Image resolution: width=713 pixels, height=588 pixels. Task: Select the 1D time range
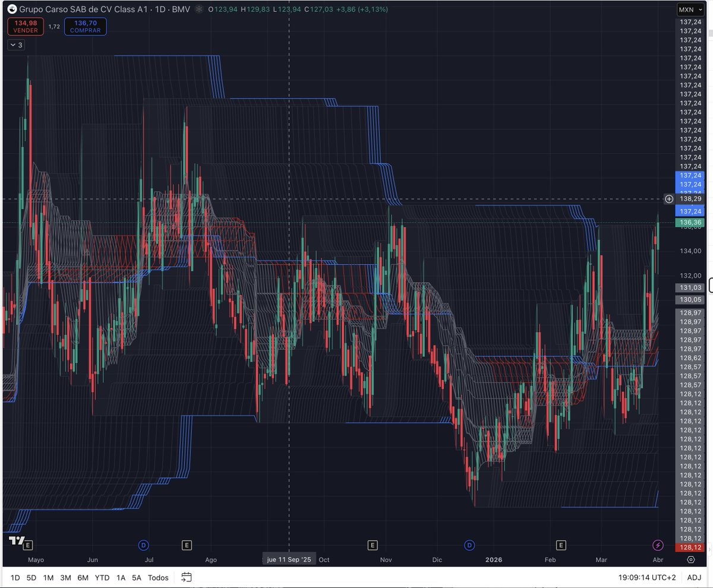[15, 577]
